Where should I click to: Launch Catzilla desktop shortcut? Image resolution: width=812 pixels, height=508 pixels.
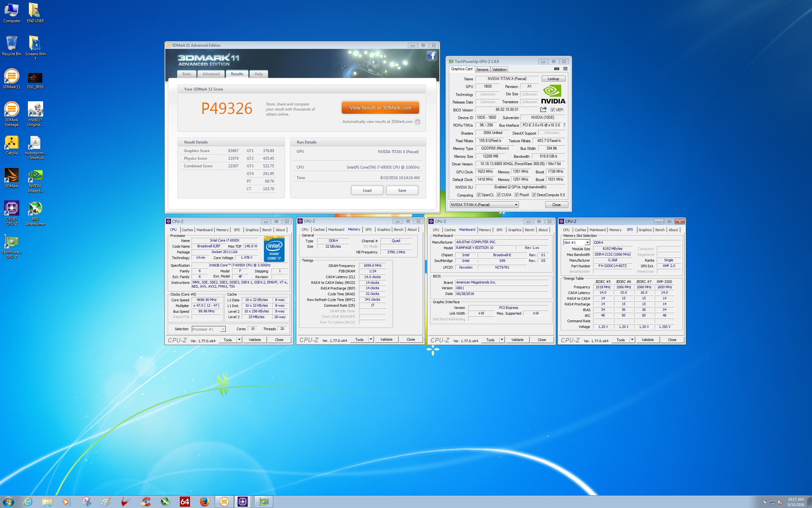click(12, 145)
